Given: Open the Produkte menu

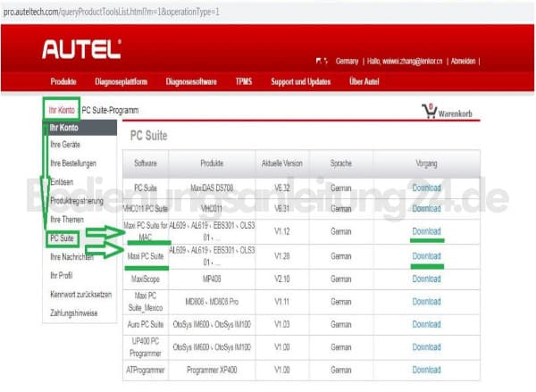Looking at the screenshot, I should click(63, 81).
